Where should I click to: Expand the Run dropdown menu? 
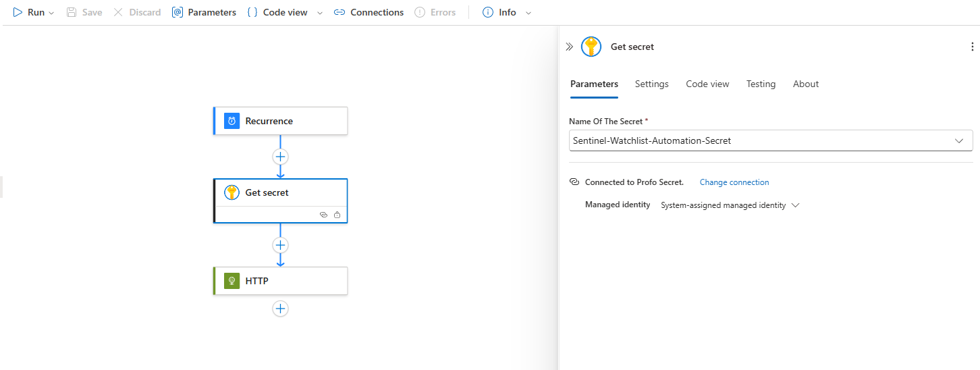point(51,13)
